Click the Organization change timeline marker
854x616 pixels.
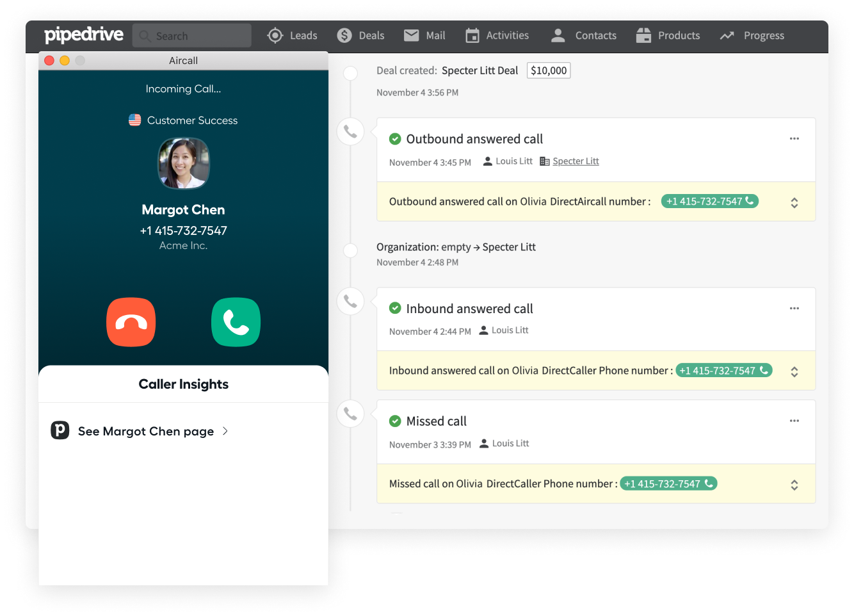[351, 250]
